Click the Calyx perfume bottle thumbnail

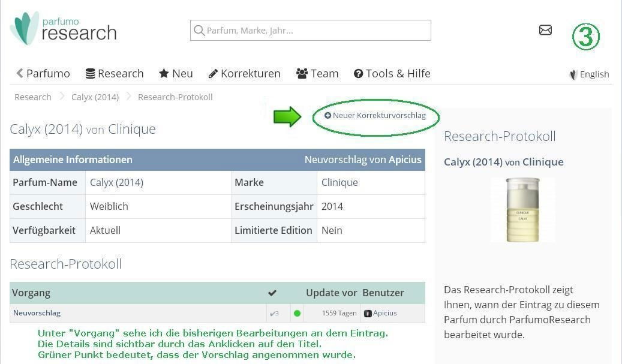[x=523, y=210]
